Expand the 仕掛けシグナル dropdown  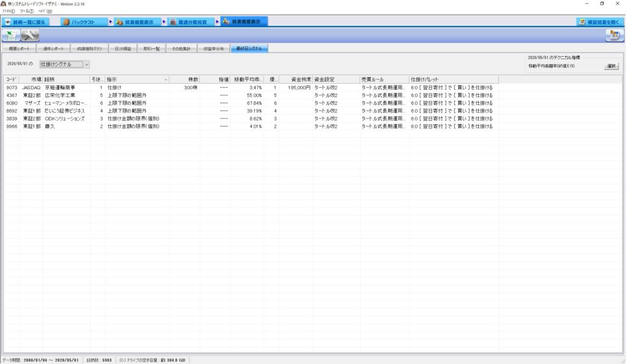(x=86, y=64)
